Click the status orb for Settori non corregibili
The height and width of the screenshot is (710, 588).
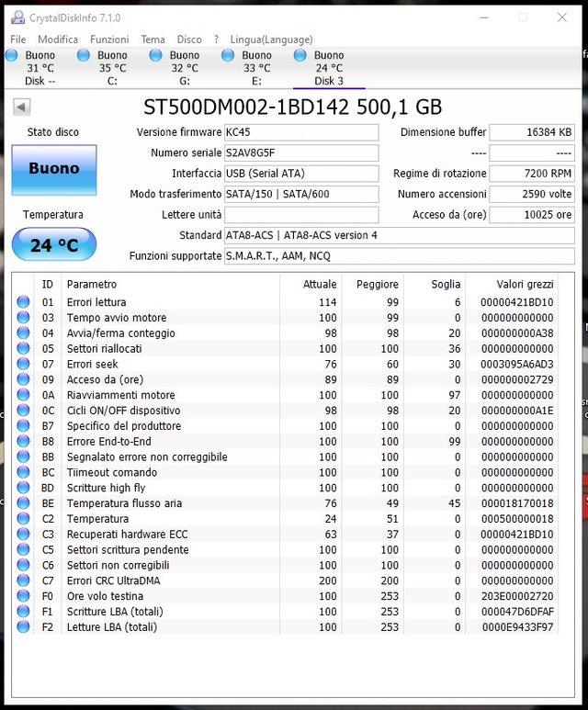23,565
